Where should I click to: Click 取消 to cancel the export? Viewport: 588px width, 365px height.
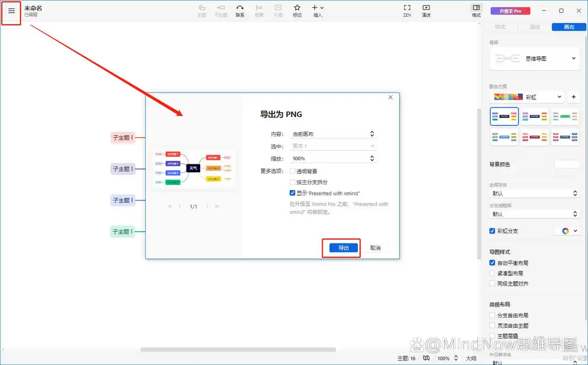coord(375,248)
